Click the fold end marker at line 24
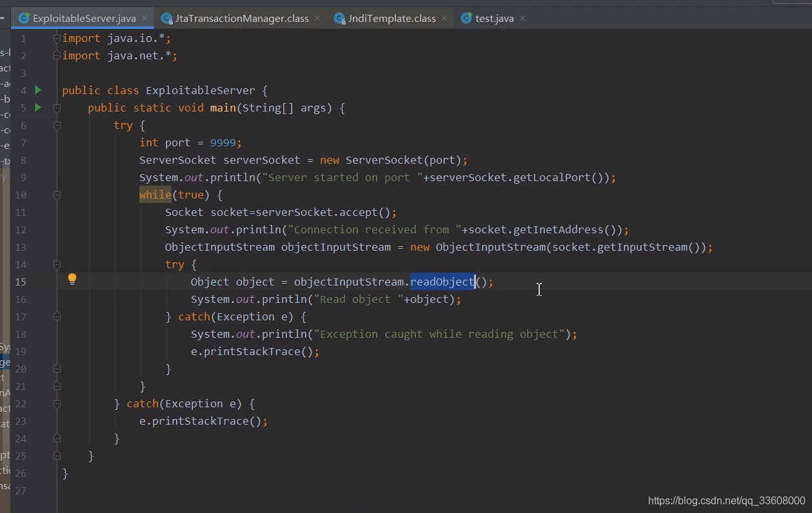Image resolution: width=812 pixels, height=513 pixels. click(x=57, y=438)
